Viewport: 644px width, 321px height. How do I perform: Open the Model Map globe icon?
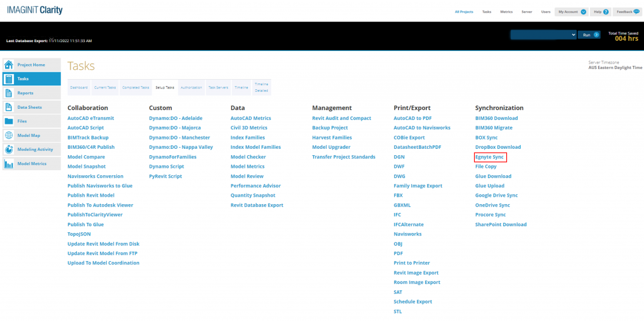[x=9, y=136]
